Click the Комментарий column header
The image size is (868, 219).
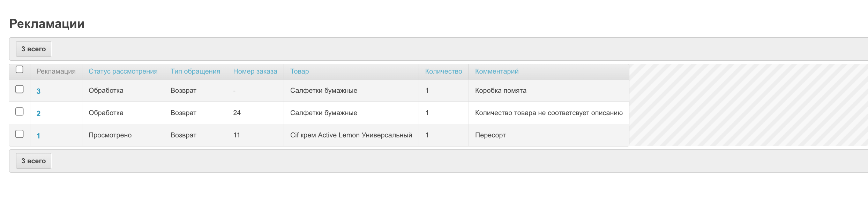pyautogui.click(x=496, y=71)
